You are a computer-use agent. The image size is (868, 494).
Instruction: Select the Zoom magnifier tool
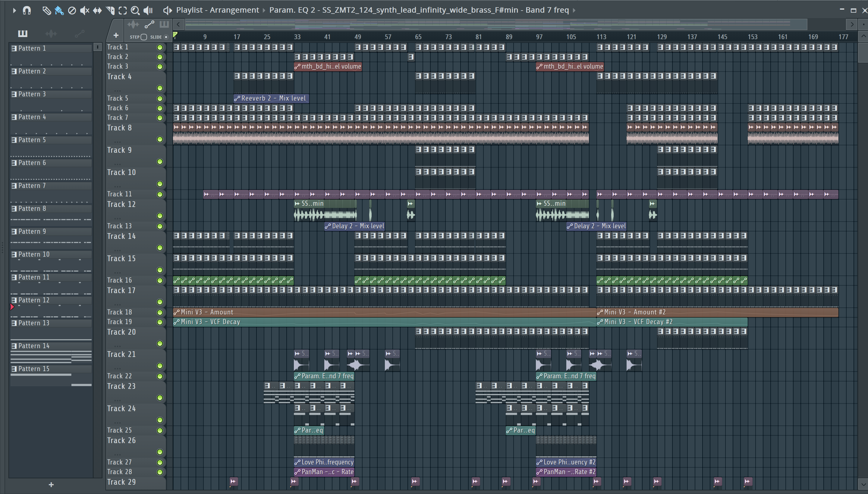pos(135,11)
